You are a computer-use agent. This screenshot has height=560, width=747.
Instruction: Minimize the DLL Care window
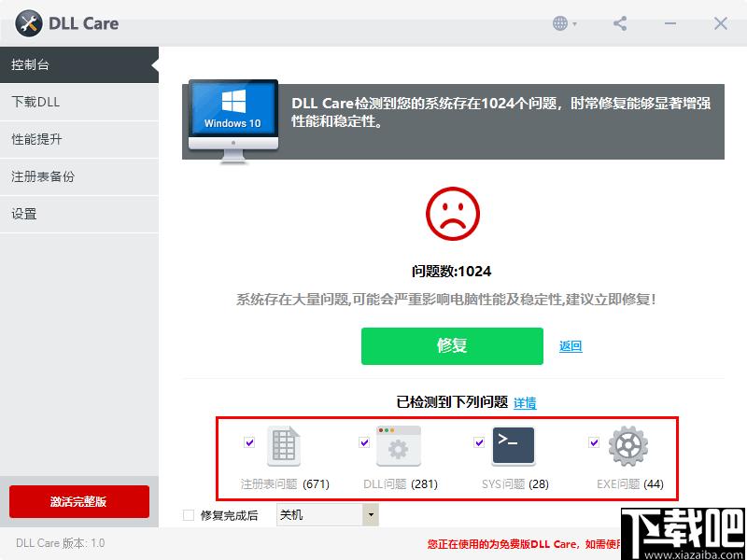point(670,23)
